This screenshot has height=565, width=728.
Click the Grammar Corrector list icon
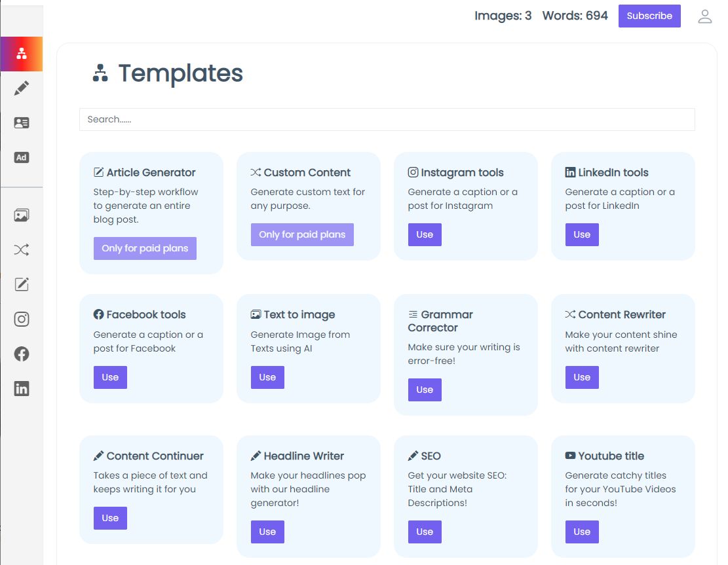tap(413, 314)
